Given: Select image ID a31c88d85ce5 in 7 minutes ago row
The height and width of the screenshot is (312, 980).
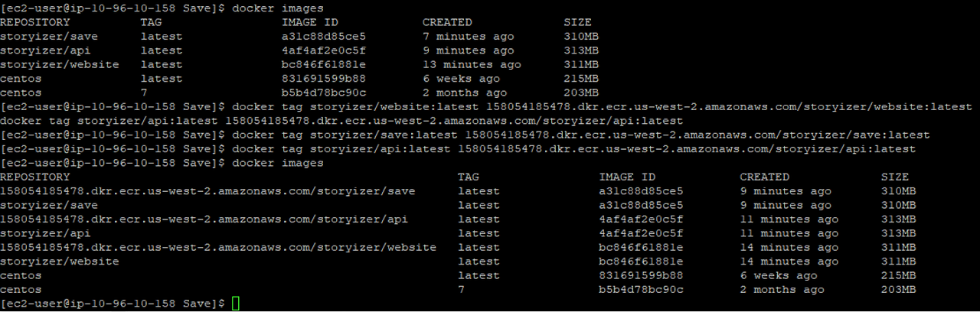Looking at the screenshot, I should pyautogui.click(x=324, y=37).
